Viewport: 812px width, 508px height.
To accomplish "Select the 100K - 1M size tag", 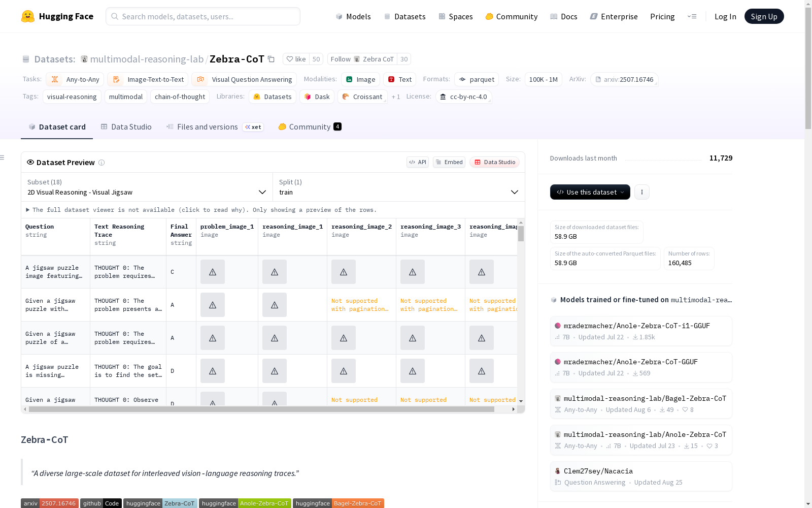I will coord(544,79).
